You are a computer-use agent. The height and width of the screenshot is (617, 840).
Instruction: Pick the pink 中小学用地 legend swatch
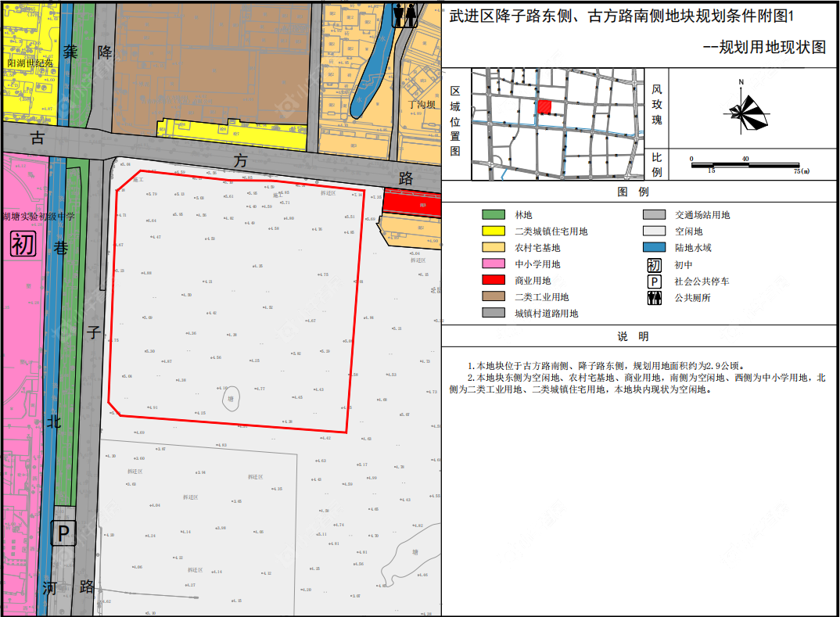click(x=493, y=264)
